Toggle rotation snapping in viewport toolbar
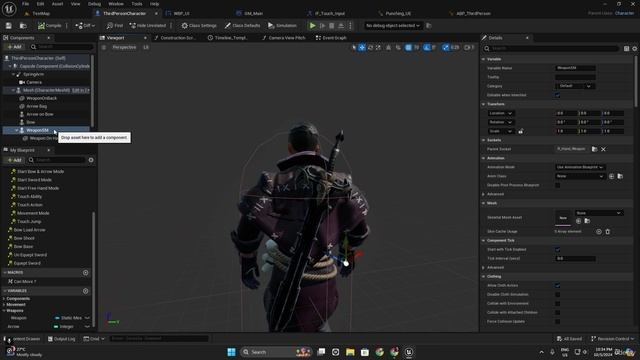Screen dimensions: 640x360 427,47
